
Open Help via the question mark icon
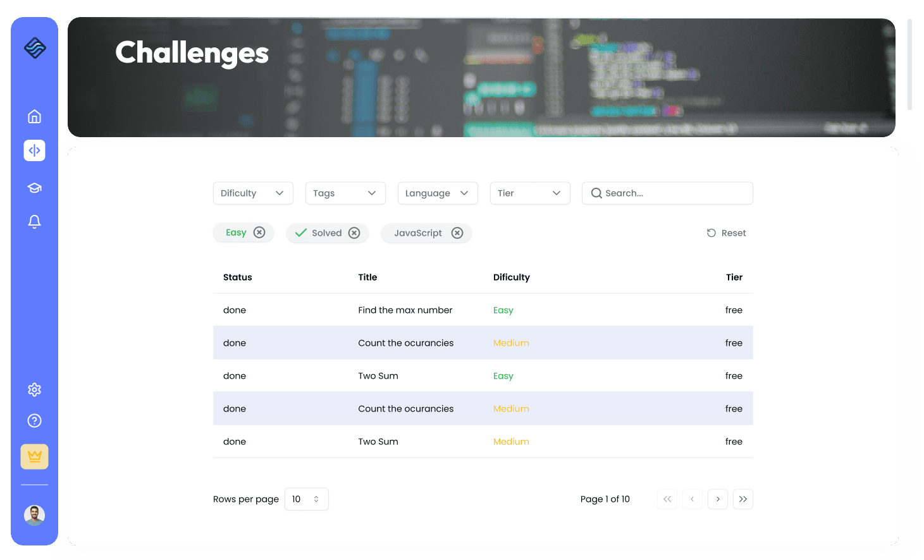34,420
